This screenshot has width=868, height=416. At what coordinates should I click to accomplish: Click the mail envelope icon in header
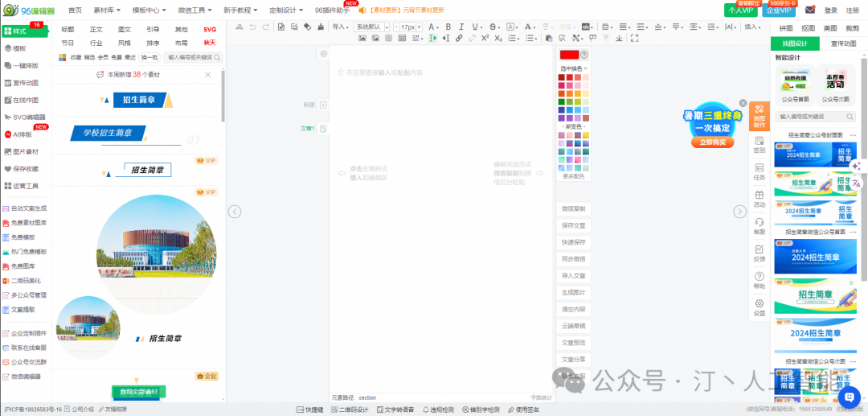pos(810,10)
